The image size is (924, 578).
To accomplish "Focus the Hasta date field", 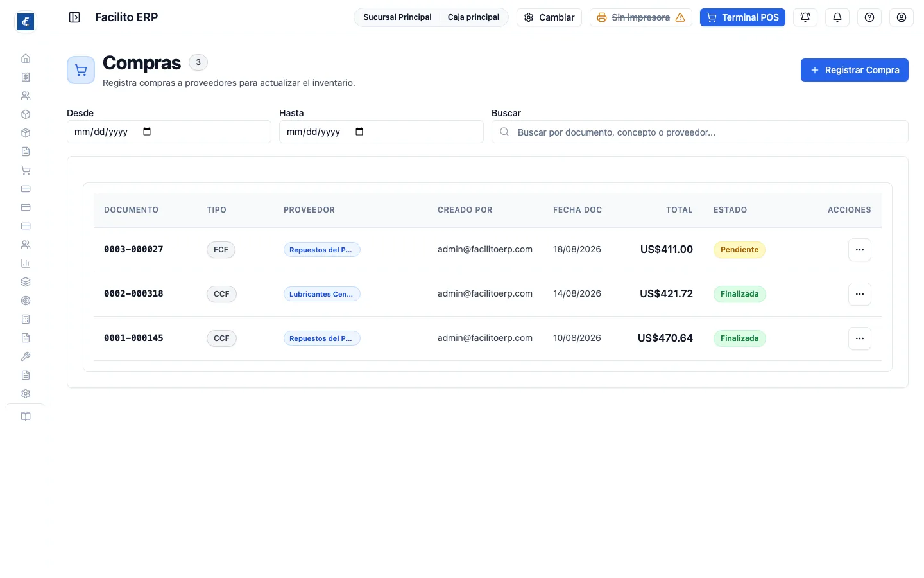I will [381, 132].
